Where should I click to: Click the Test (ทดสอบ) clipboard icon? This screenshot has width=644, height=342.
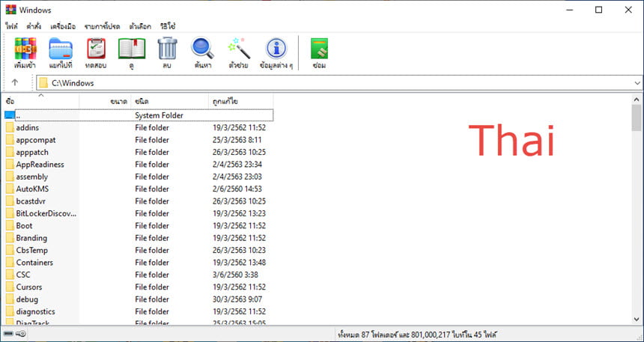coord(96,49)
